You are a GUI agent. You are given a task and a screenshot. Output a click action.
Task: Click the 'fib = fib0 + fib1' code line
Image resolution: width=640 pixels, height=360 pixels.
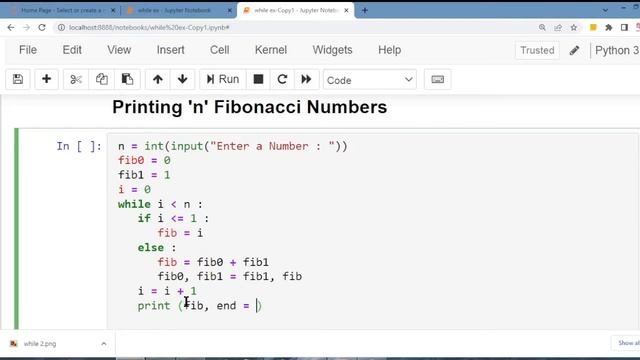213,262
